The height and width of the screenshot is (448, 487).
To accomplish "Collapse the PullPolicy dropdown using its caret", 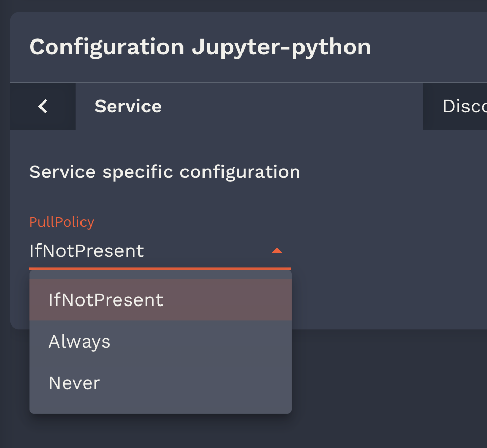I will coord(277,251).
